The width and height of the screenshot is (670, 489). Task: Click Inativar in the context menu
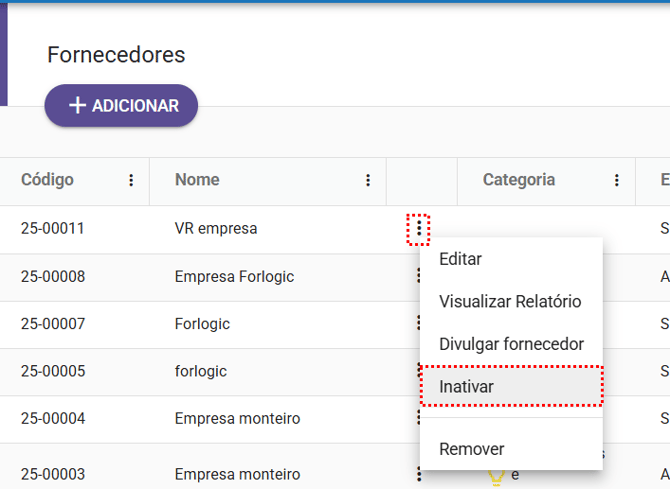point(466,386)
